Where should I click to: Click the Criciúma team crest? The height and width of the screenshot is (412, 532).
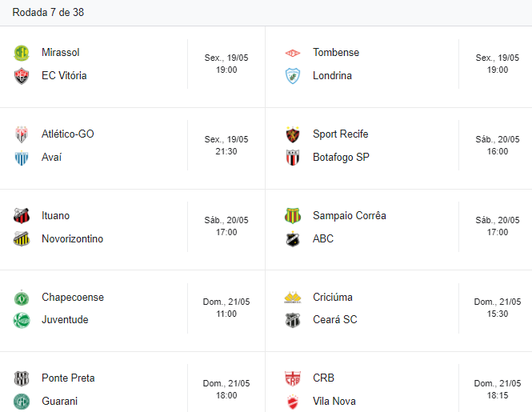click(x=293, y=298)
